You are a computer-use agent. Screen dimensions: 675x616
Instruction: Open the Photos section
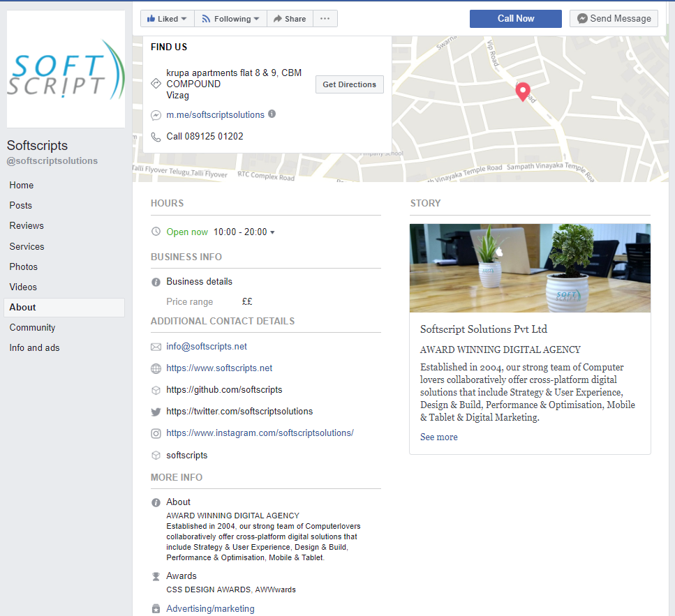pos(24,266)
